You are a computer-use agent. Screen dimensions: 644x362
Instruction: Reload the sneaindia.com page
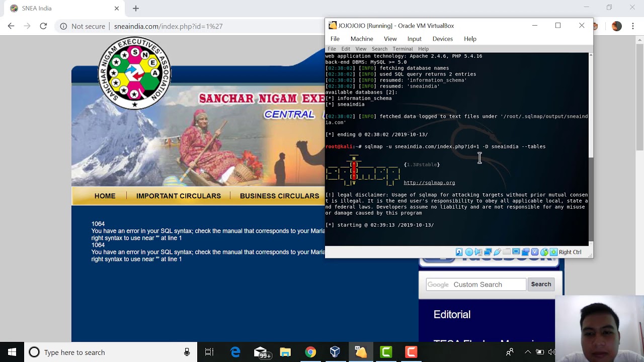tap(43, 26)
